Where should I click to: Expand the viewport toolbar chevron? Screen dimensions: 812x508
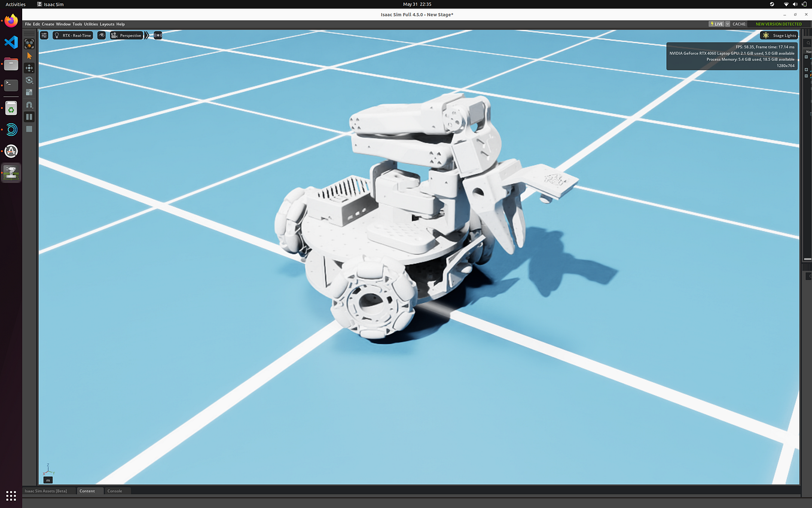[147, 35]
